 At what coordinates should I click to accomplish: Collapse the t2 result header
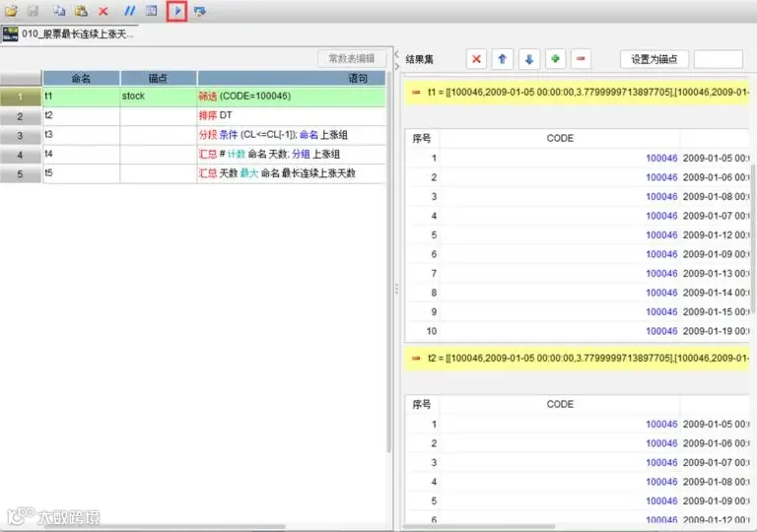(x=416, y=358)
